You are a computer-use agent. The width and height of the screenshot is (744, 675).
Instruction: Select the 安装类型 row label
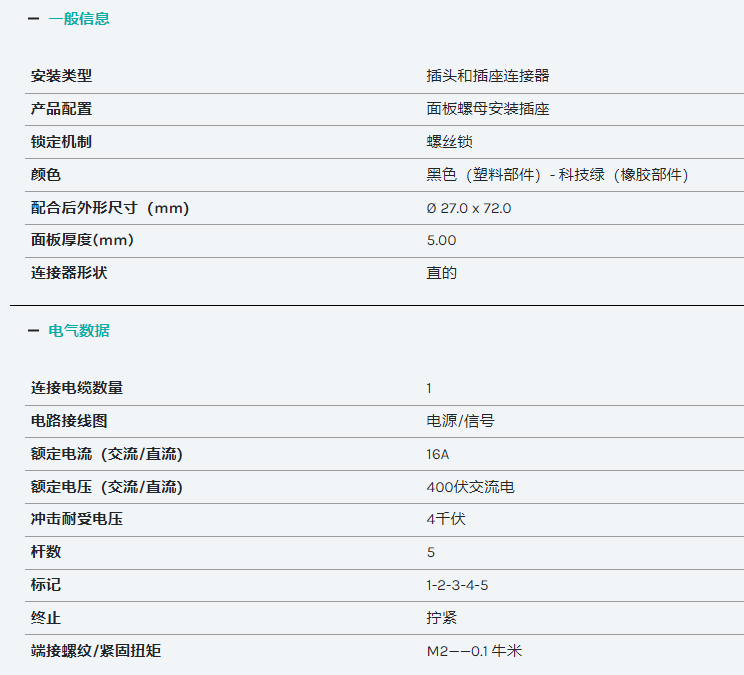click(x=61, y=76)
